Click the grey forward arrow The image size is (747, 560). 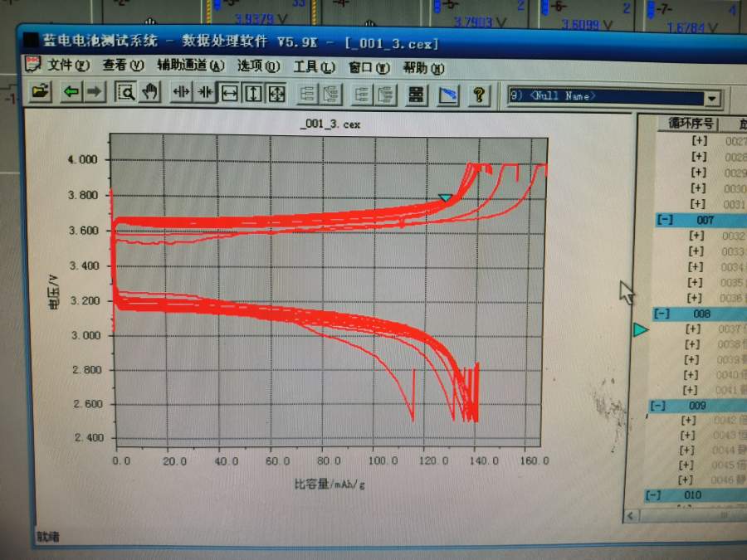(x=95, y=91)
